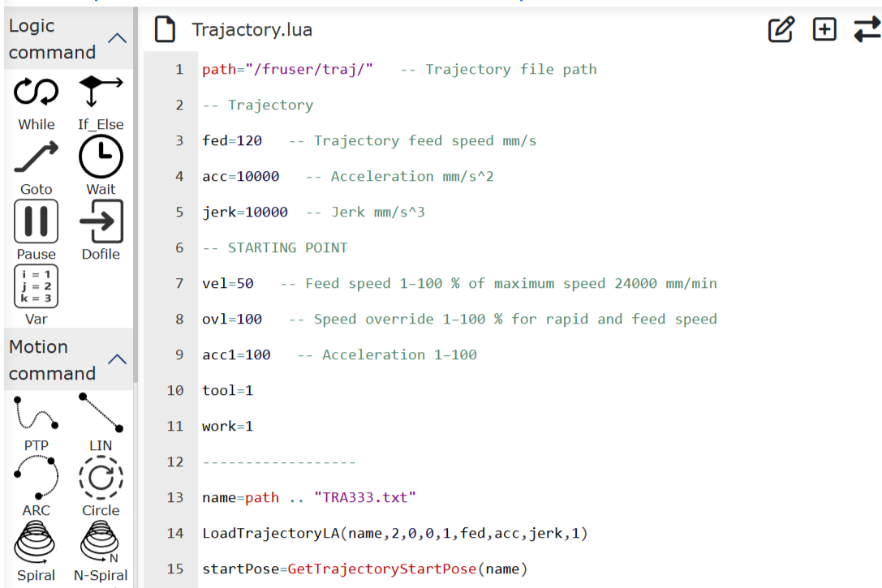Open the Var variable command
The image size is (882, 588).
tap(37, 286)
